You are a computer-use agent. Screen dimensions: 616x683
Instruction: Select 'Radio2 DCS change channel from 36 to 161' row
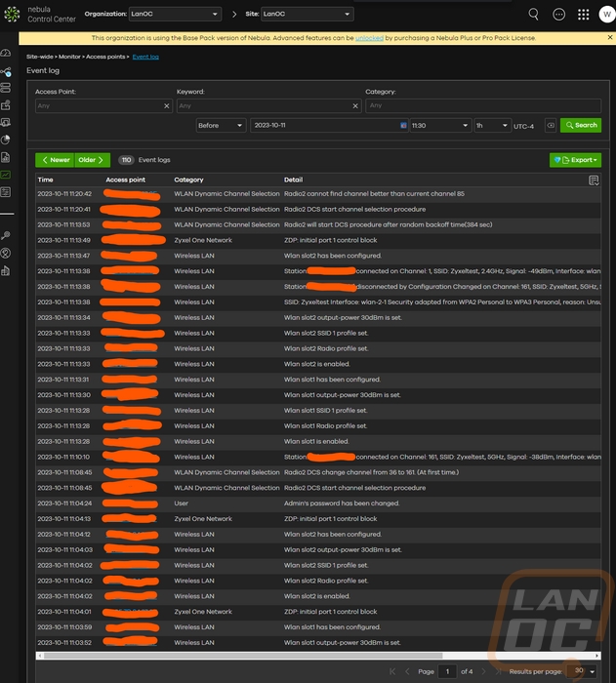click(318, 472)
